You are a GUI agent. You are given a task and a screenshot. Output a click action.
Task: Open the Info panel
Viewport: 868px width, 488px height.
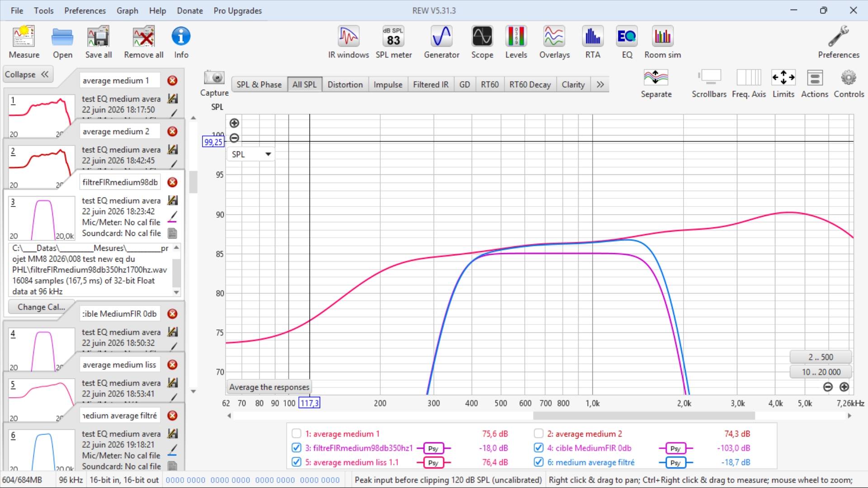[181, 42]
